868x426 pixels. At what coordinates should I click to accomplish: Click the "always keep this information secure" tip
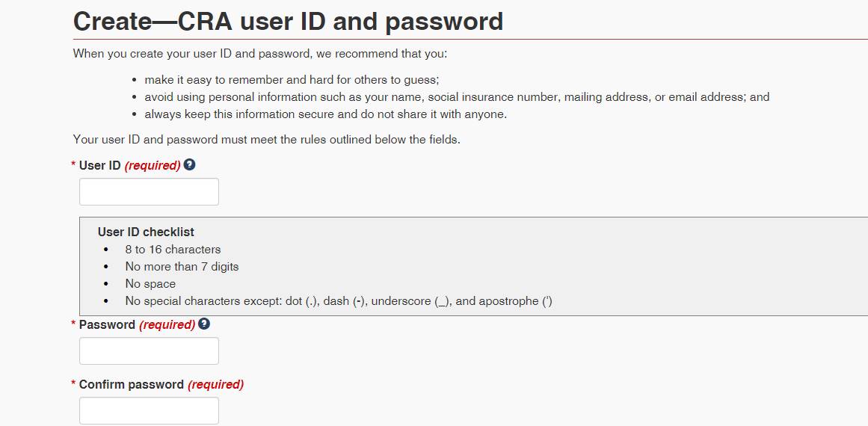coord(325,114)
